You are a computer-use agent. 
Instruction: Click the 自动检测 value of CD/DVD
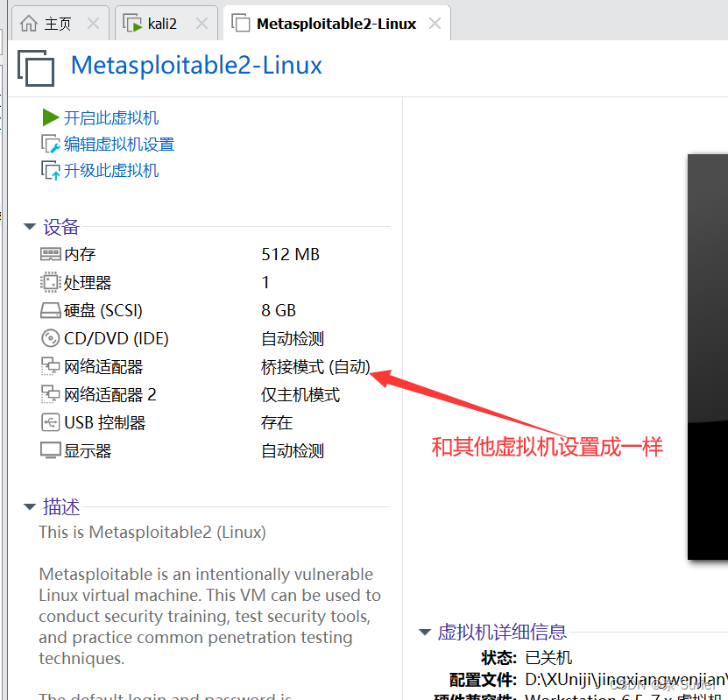pyautogui.click(x=293, y=338)
